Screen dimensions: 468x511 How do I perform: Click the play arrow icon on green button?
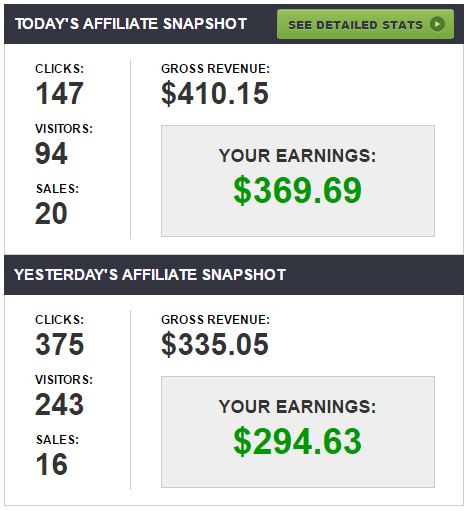click(437, 24)
